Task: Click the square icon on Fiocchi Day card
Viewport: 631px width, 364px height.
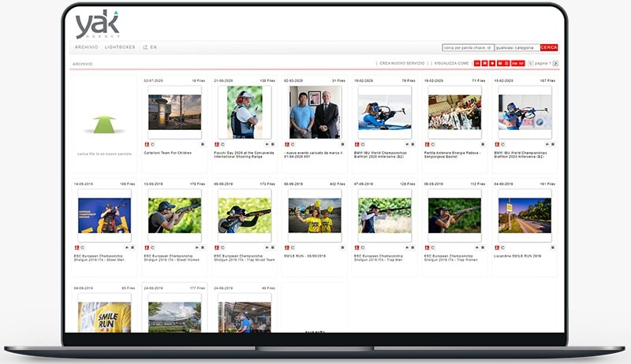Action: coord(272,144)
